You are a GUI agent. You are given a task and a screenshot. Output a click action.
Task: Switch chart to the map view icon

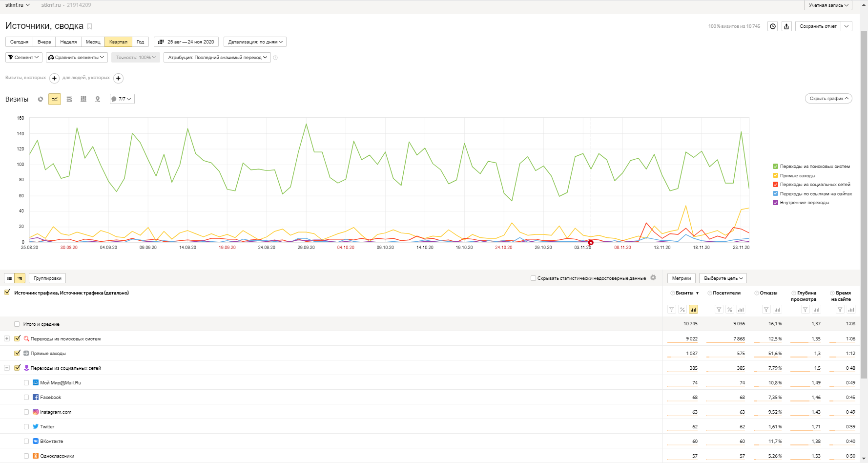98,99
